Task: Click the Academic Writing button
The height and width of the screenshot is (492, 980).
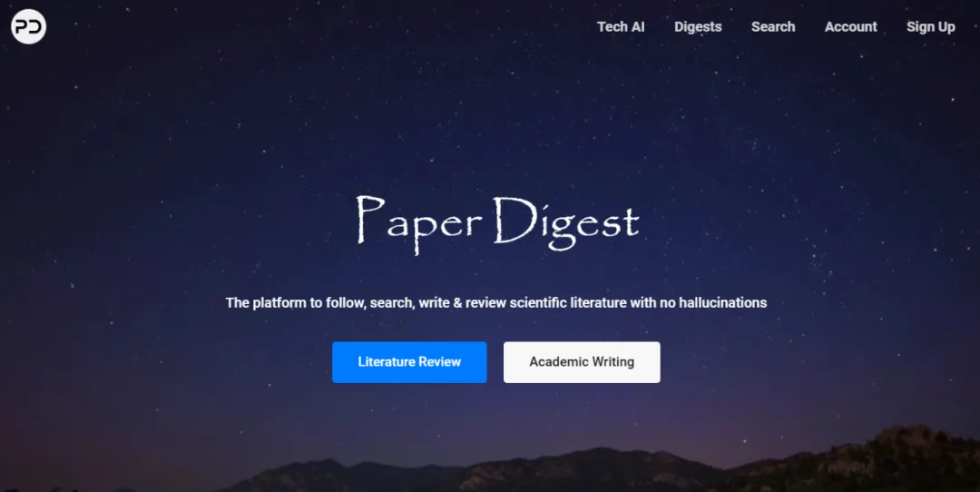Action: 582,362
